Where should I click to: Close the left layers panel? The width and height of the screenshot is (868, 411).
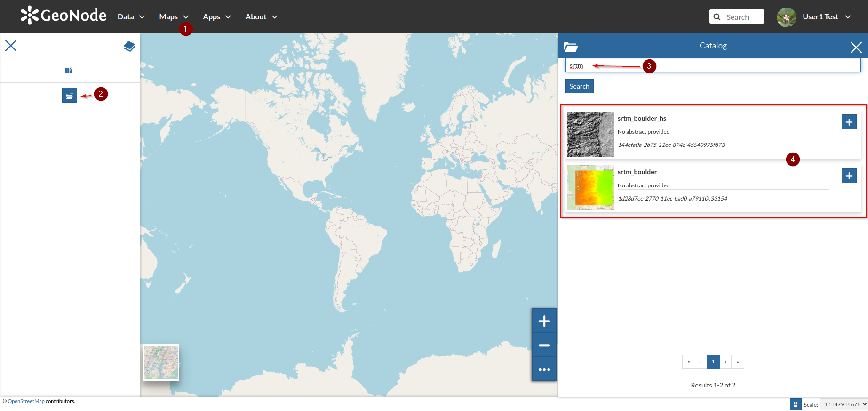coord(11,46)
